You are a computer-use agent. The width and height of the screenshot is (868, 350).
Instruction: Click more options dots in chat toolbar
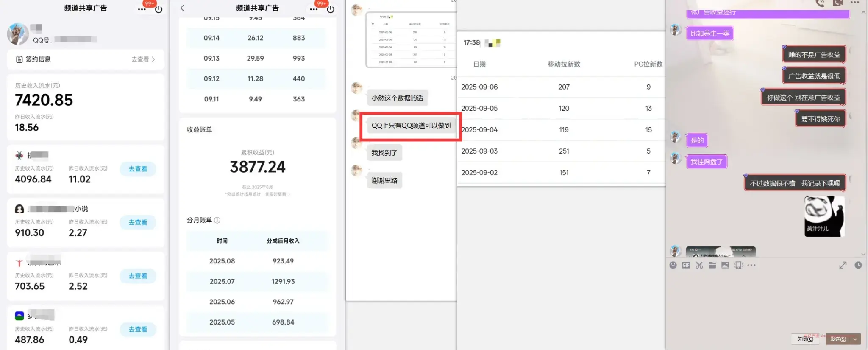tap(751, 265)
